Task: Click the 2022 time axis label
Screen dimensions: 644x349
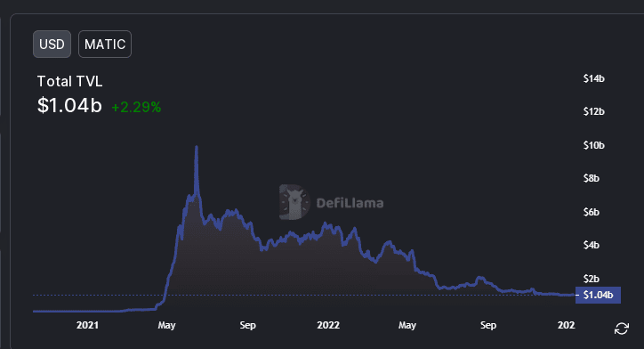Action: coord(328,325)
